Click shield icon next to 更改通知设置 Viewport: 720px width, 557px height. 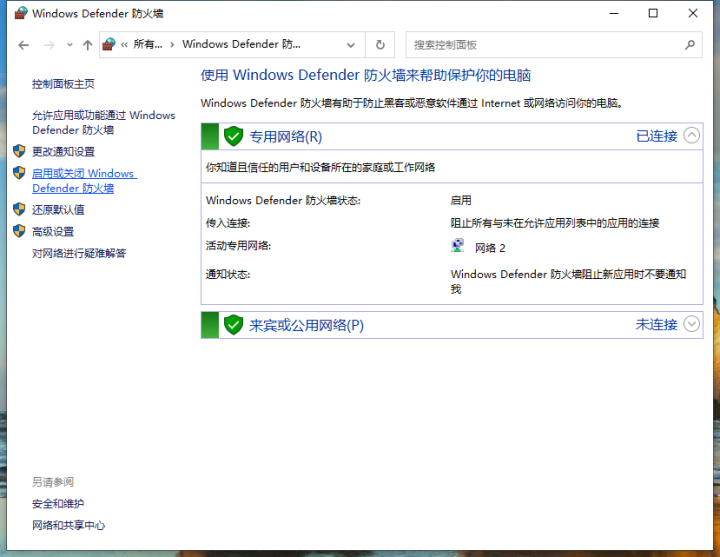pos(19,151)
